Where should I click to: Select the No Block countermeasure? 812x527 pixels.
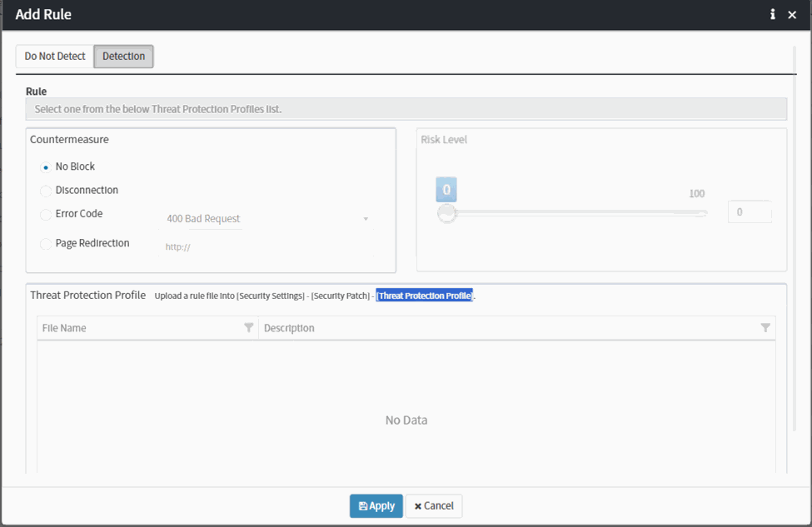(x=46, y=167)
